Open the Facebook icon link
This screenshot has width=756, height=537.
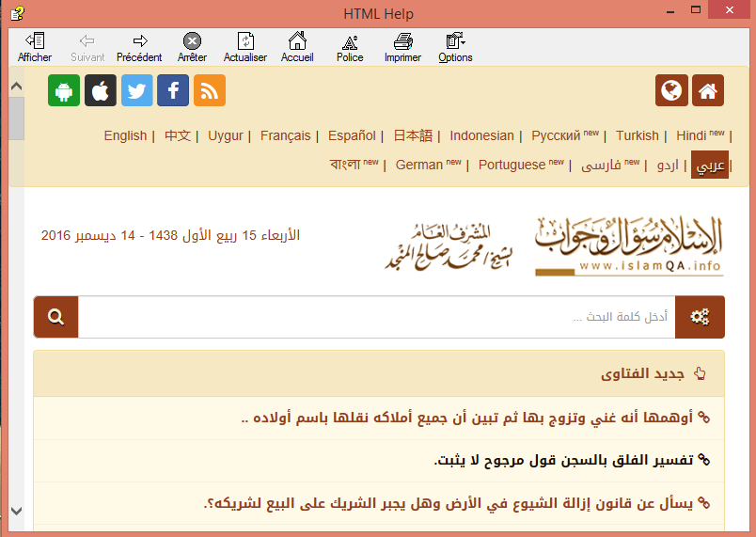click(173, 90)
